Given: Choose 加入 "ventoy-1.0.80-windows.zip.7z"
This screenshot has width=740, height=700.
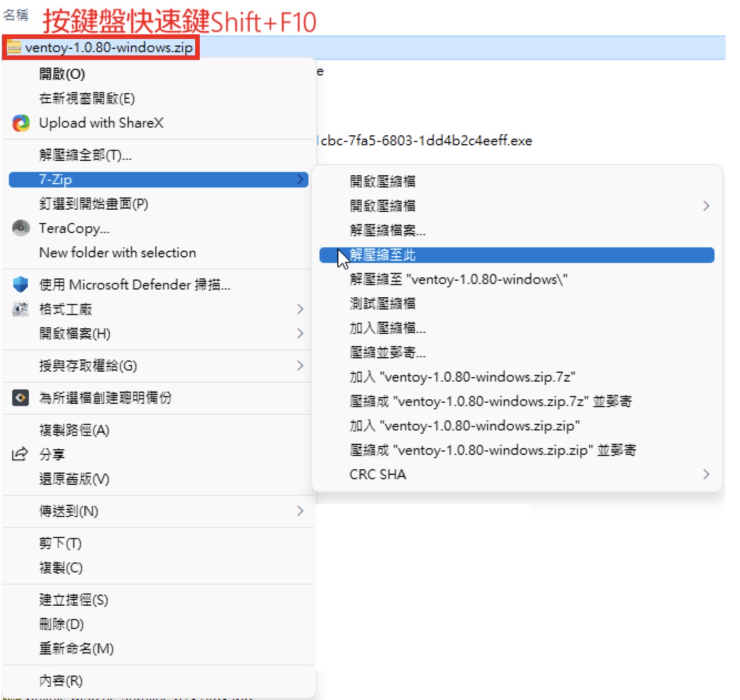Looking at the screenshot, I should click(x=517, y=377).
